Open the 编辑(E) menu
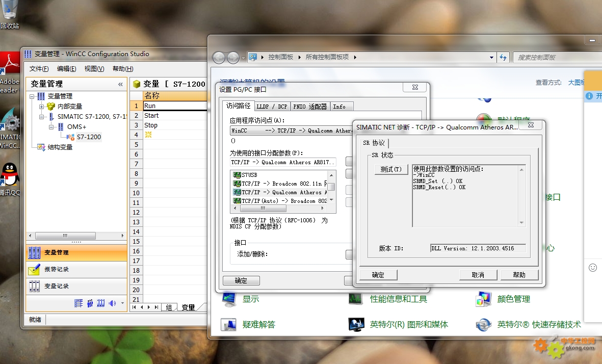The width and height of the screenshot is (602, 364). coord(66,69)
